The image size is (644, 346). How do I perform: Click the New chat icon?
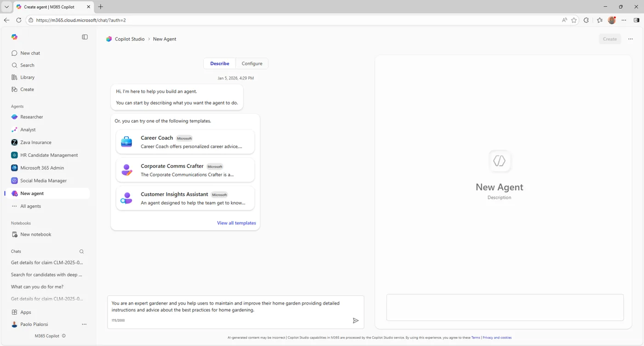coord(14,53)
